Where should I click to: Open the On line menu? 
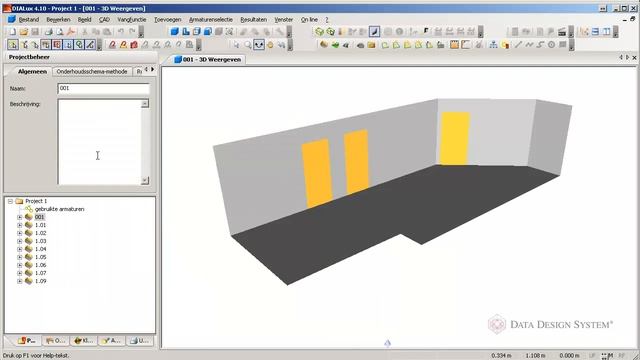309,20
